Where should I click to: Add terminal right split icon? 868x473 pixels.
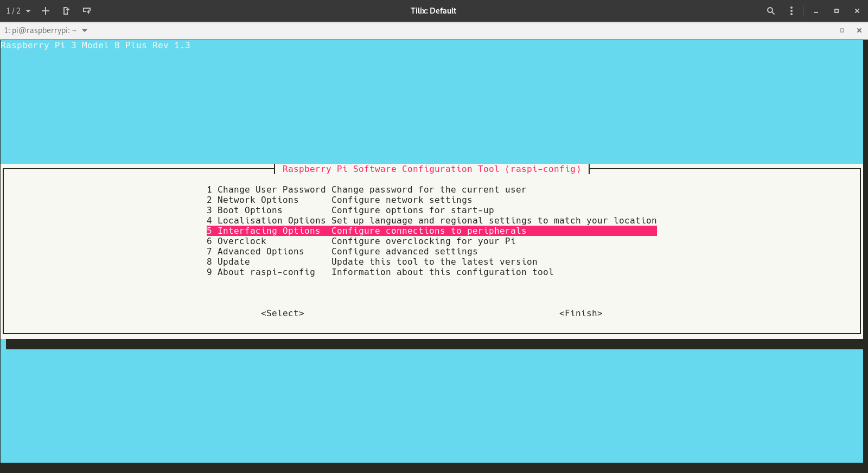(x=66, y=11)
